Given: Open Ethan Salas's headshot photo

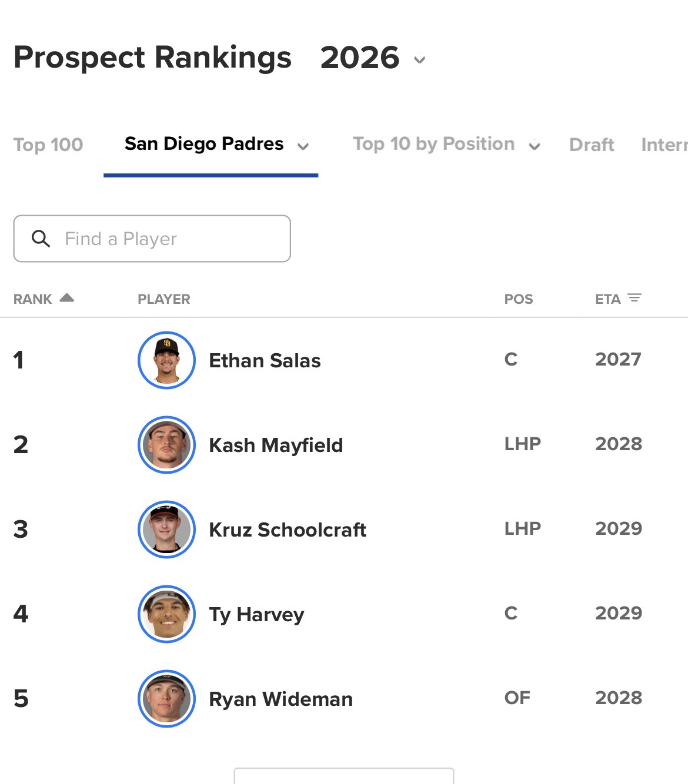Looking at the screenshot, I should tap(166, 360).
